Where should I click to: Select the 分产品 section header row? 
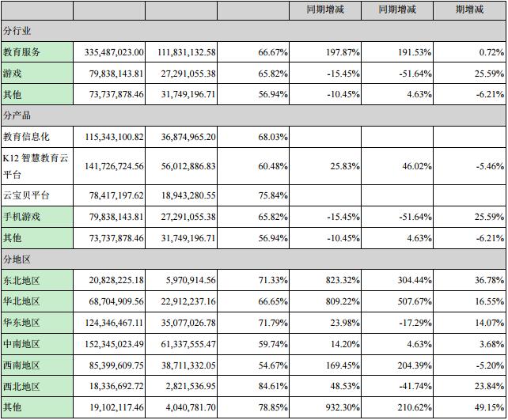pyautogui.click(x=253, y=115)
